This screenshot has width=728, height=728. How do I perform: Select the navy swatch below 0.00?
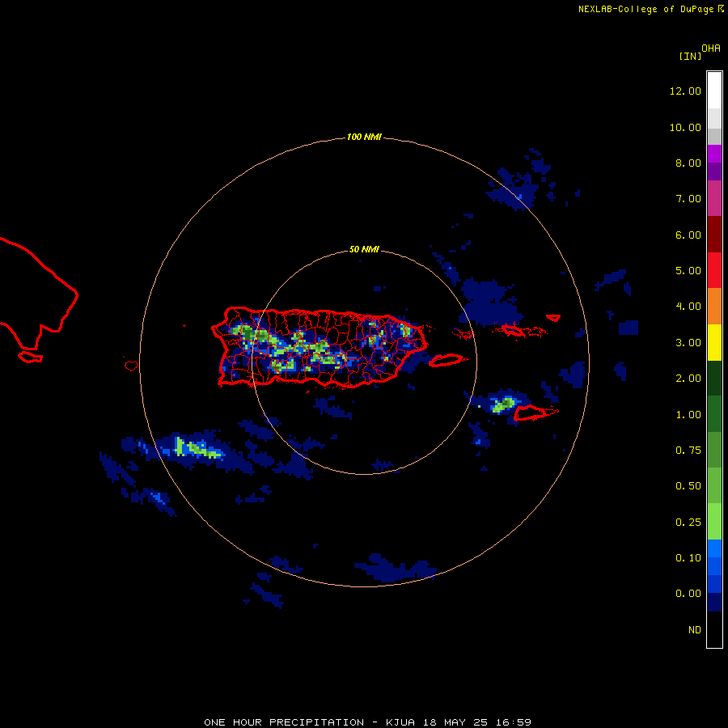click(x=714, y=602)
